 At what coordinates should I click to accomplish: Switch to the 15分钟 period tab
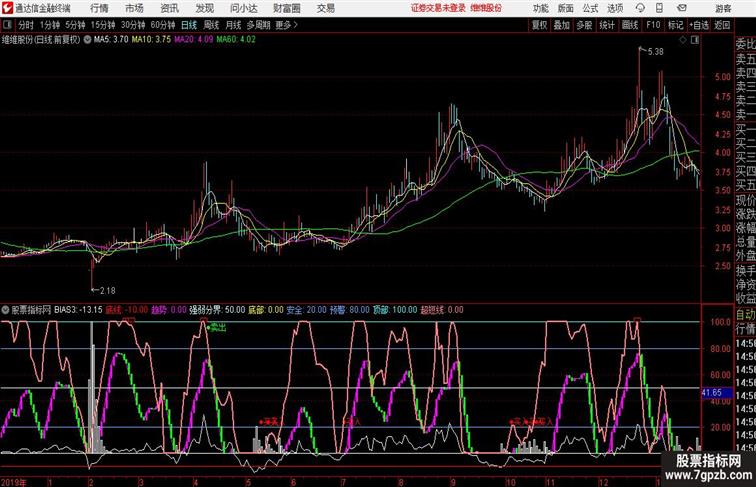click(x=103, y=25)
